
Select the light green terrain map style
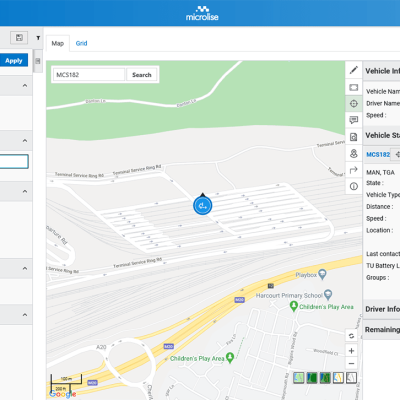point(299,378)
